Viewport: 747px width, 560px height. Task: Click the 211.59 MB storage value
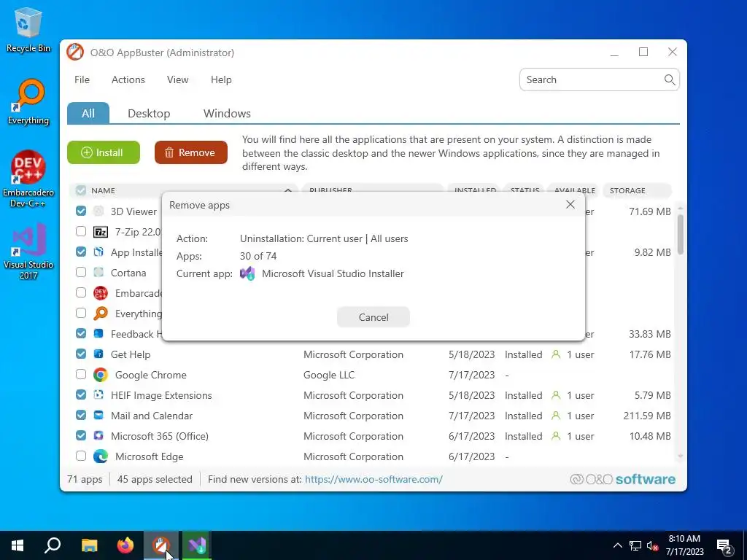coord(647,416)
